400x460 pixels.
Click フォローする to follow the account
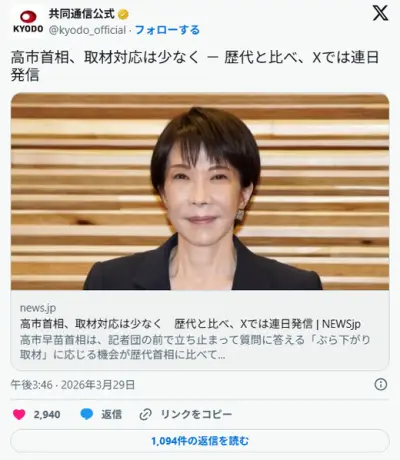(167, 30)
